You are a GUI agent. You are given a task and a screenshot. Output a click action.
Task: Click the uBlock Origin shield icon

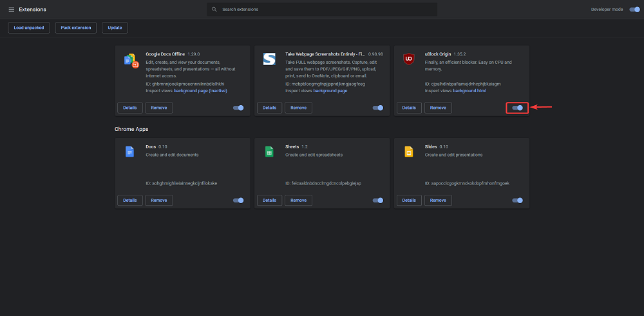click(408, 59)
